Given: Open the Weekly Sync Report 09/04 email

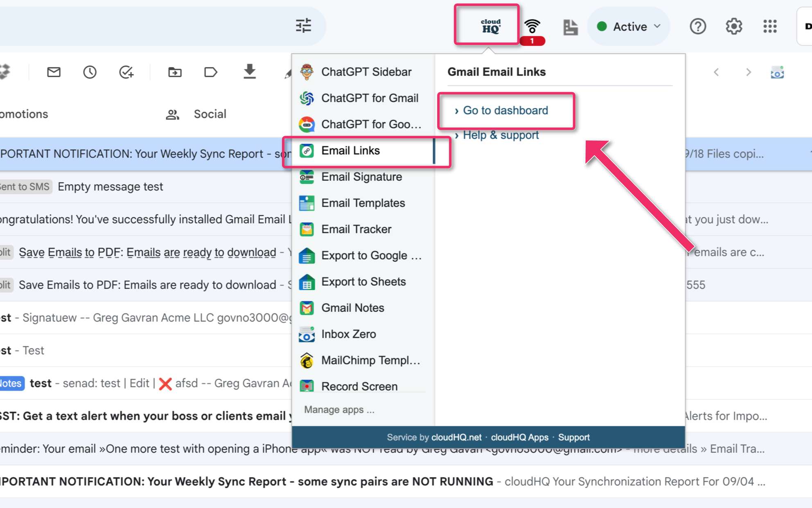Looking at the screenshot, I should click(x=406, y=481).
